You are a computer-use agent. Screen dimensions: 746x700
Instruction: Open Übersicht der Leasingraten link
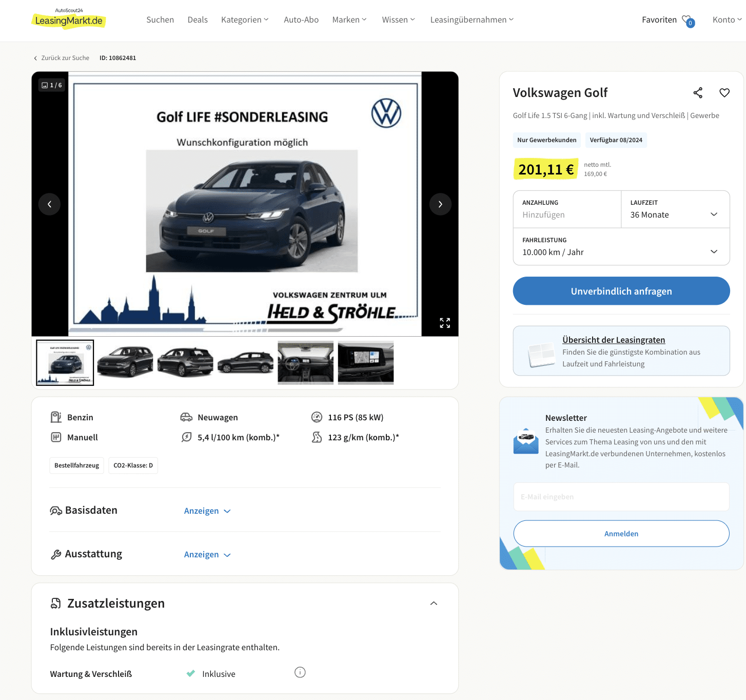[614, 340]
